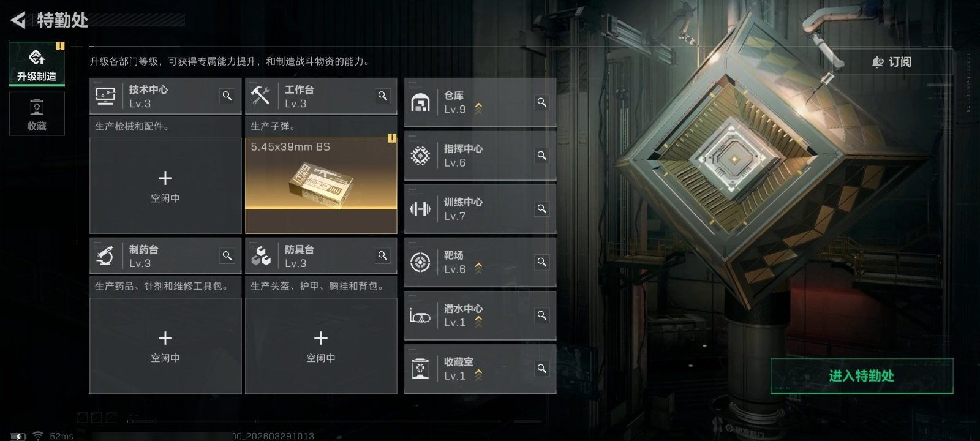980x441 pixels.
Task: Click the magnifier icon on 技术中心
Action: [x=227, y=96]
